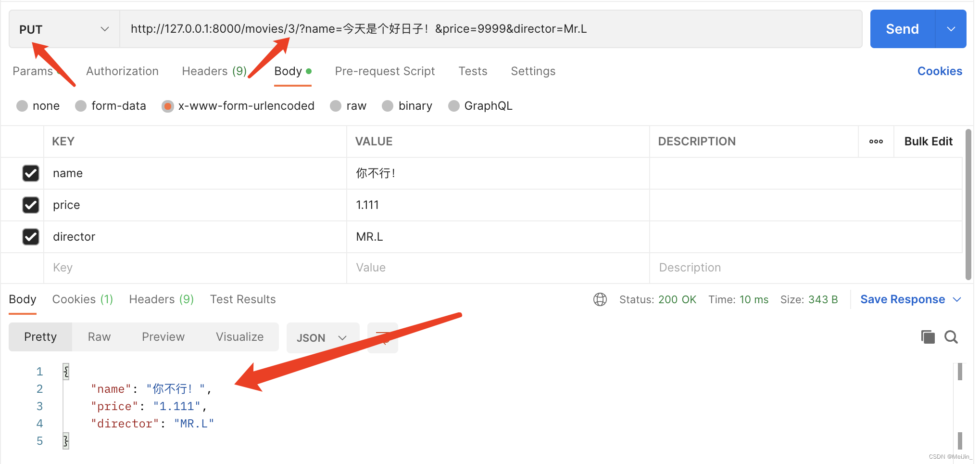Select the response Body tab
Image resolution: width=980 pixels, height=464 pixels.
point(23,299)
